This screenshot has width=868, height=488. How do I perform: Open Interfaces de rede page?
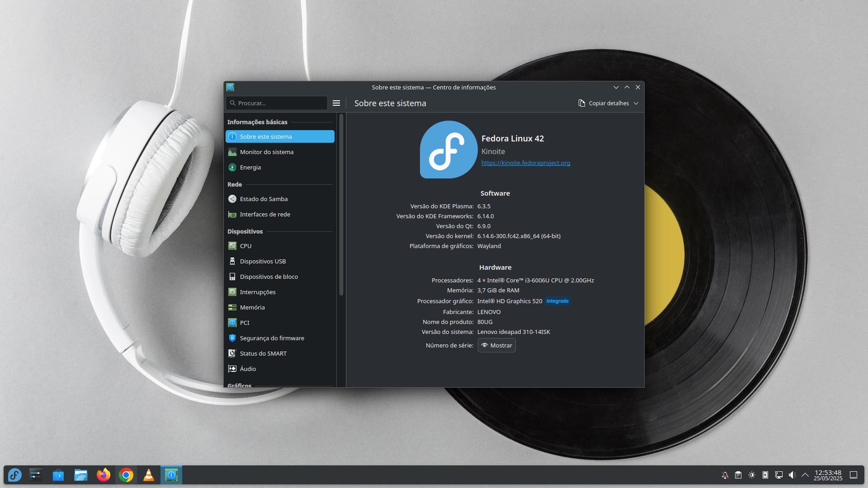click(280, 214)
